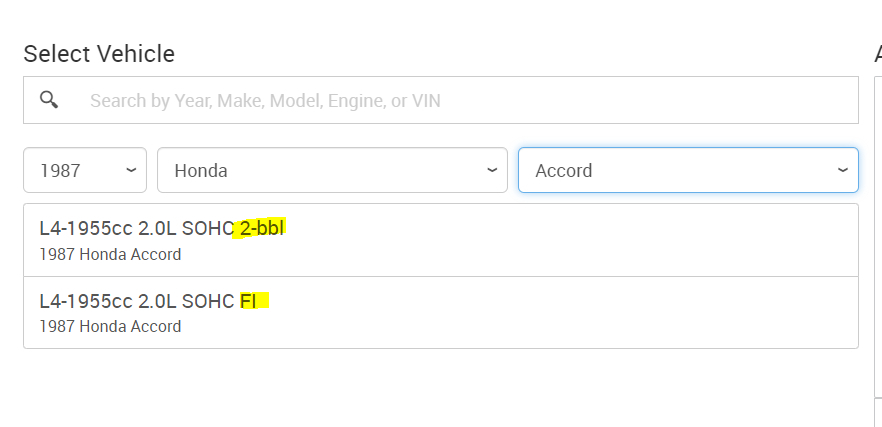Open the 1987 year dropdown

tap(85, 170)
